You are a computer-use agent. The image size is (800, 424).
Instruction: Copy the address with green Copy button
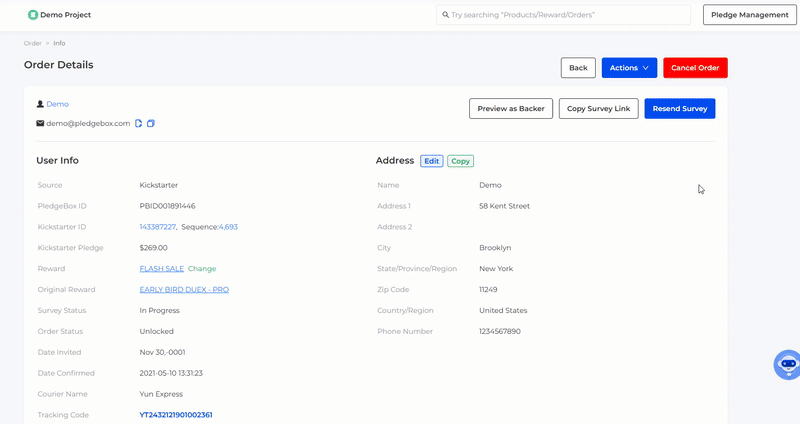(x=460, y=161)
